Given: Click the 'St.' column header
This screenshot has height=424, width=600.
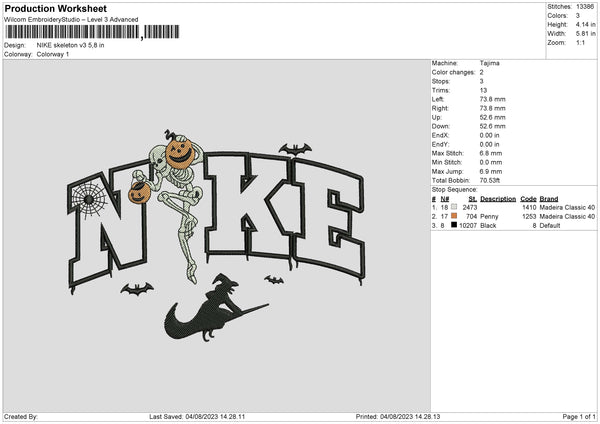Looking at the screenshot, I should (x=473, y=199).
